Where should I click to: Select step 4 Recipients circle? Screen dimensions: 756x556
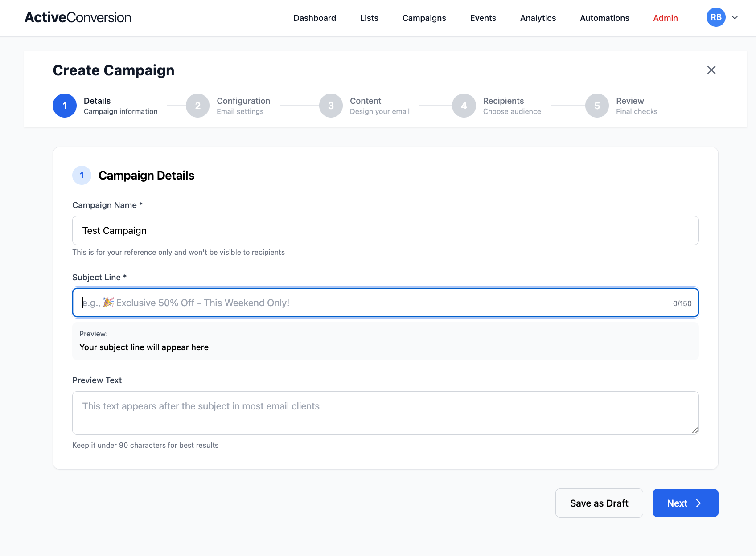point(464,106)
